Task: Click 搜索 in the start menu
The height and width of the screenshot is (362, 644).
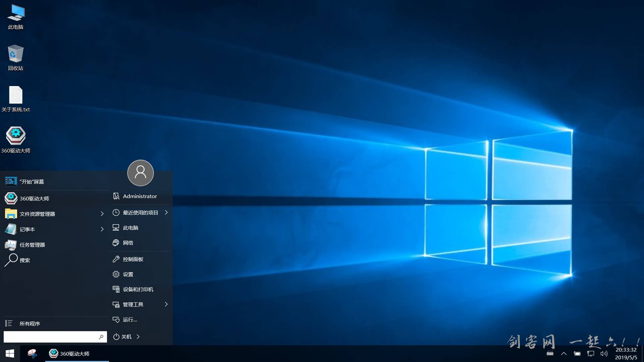Action: 55,260
